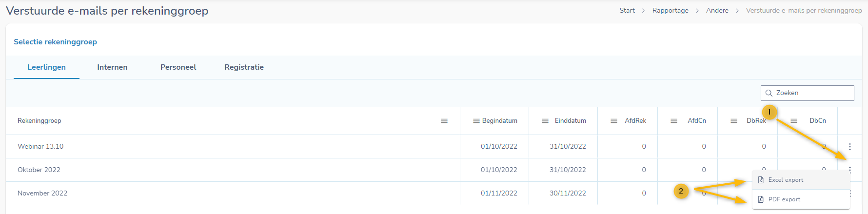
Task: Open the AfdCn column menu icon
Action: click(x=674, y=121)
